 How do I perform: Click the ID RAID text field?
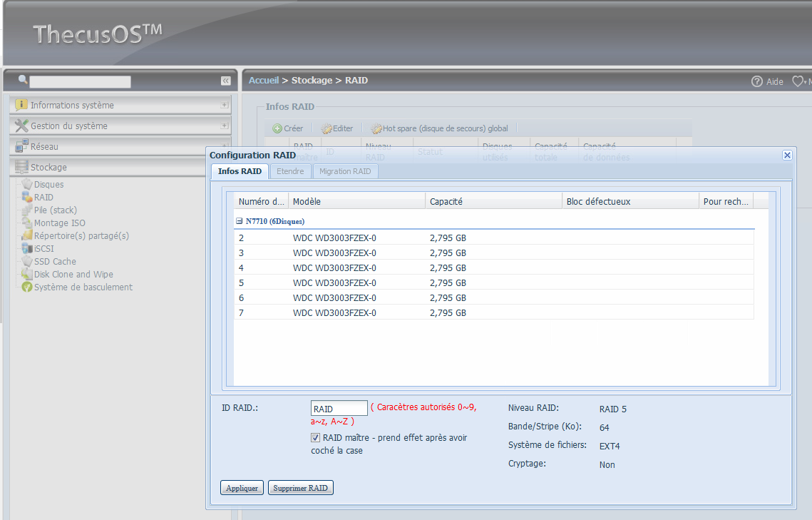pyautogui.click(x=339, y=409)
